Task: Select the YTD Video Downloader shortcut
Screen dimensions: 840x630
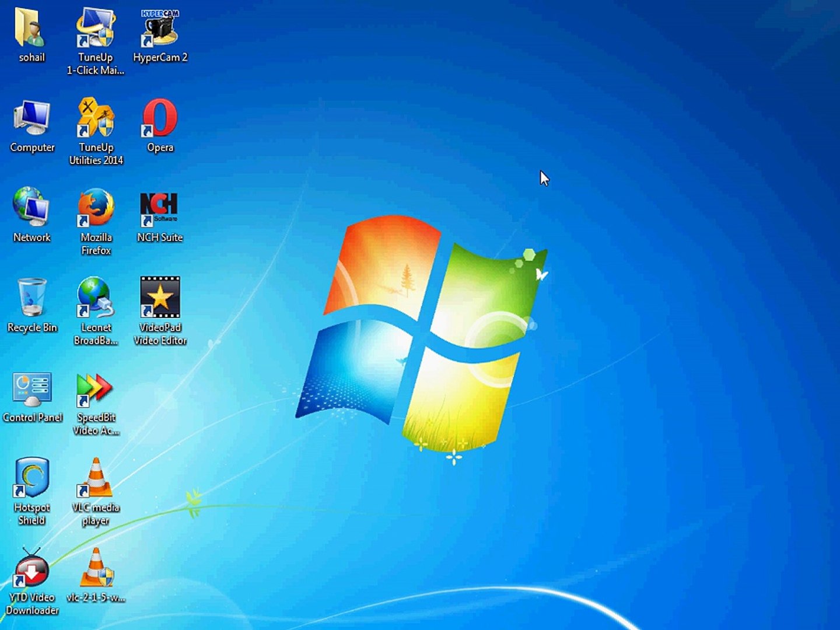Action: pyautogui.click(x=32, y=568)
